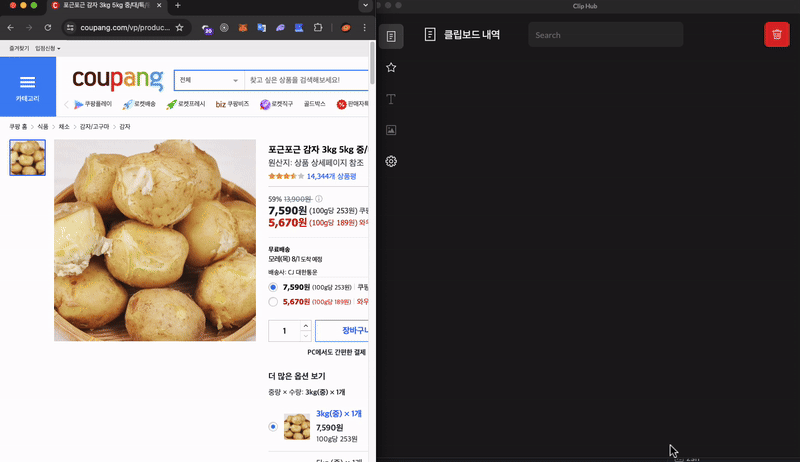This screenshot has width=800, height=462.
Task: Click 3kg(중) × 1개 option link
Action: pyautogui.click(x=339, y=414)
